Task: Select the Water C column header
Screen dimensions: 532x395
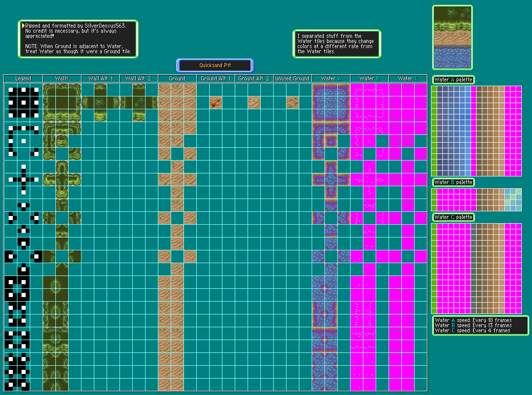Action: point(408,78)
